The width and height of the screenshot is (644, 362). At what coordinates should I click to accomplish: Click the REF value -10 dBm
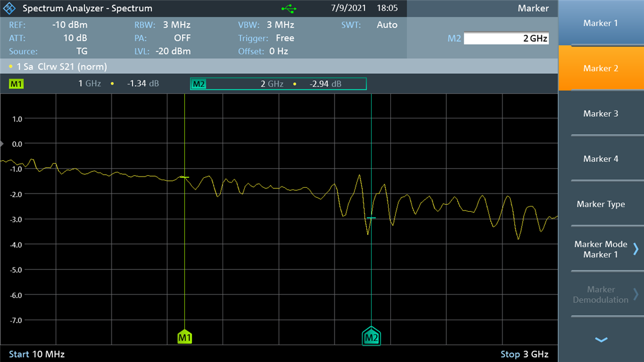(x=70, y=25)
